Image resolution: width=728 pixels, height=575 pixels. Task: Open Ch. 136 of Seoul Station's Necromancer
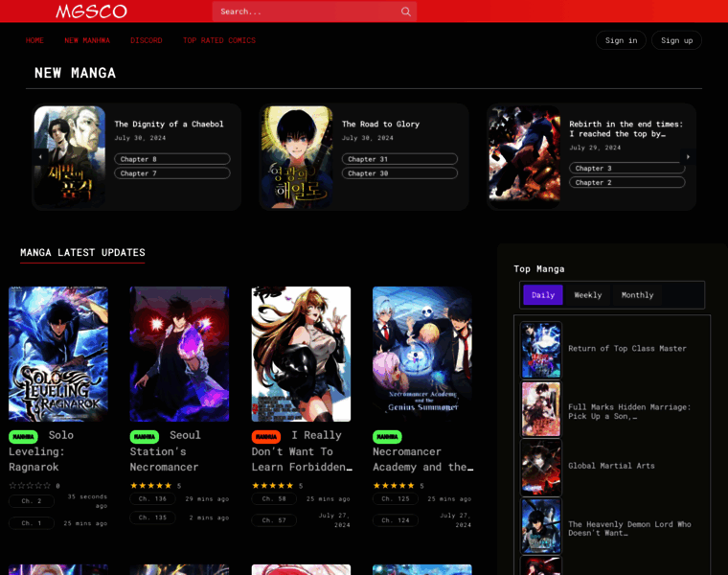(152, 499)
